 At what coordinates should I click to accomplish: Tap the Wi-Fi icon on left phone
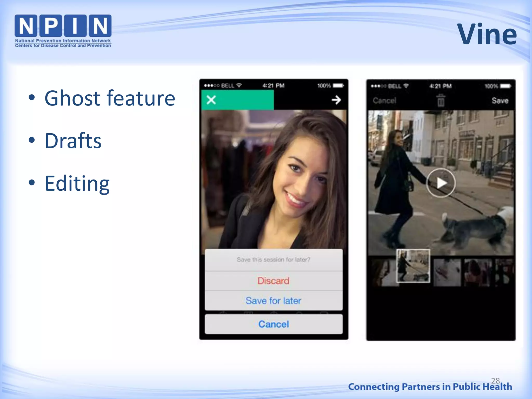tap(239, 85)
